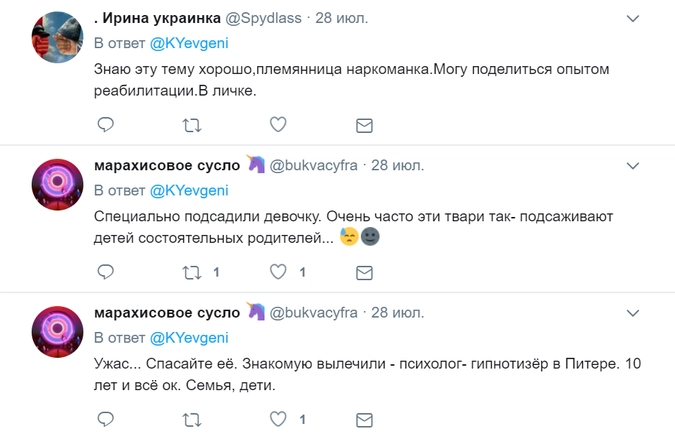675x439 pixels.
Task: Like the tweet starting with 'Специально подсадили'
Action: click(279, 271)
